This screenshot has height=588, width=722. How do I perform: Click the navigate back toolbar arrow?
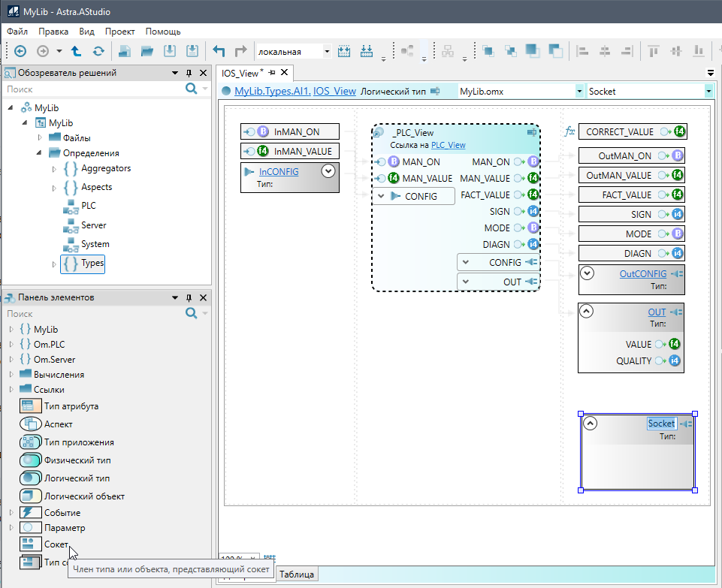coord(20,51)
